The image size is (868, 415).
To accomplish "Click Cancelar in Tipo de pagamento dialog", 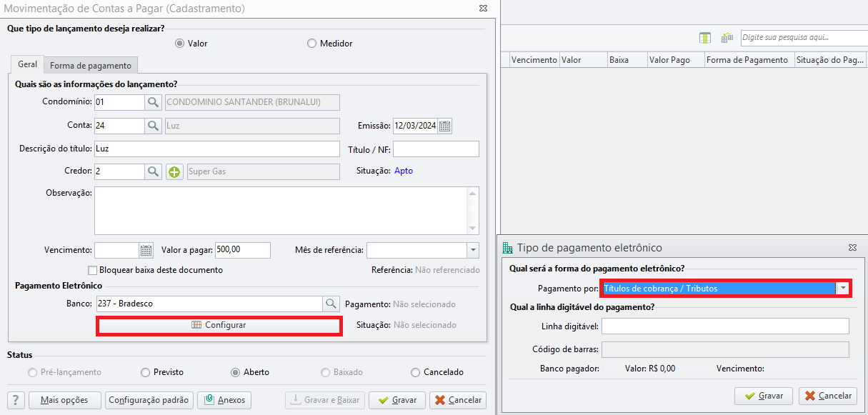I will [827, 396].
